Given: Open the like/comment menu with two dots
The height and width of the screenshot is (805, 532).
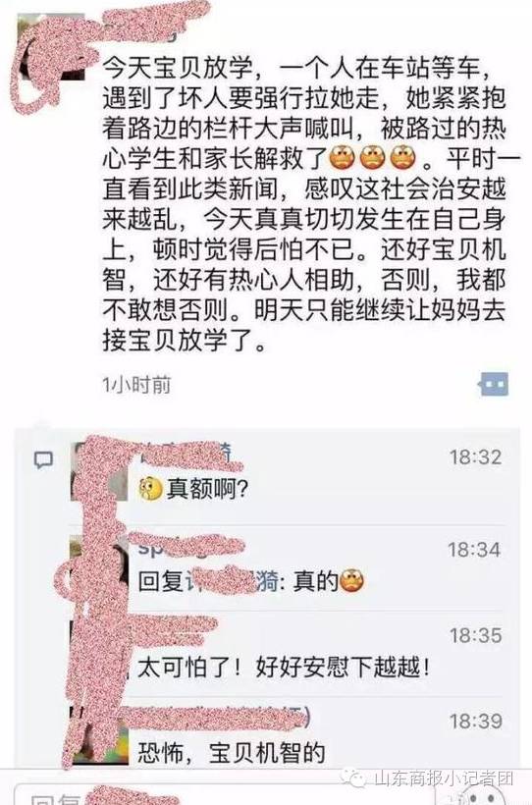Looking at the screenshot, I should 494,384.
